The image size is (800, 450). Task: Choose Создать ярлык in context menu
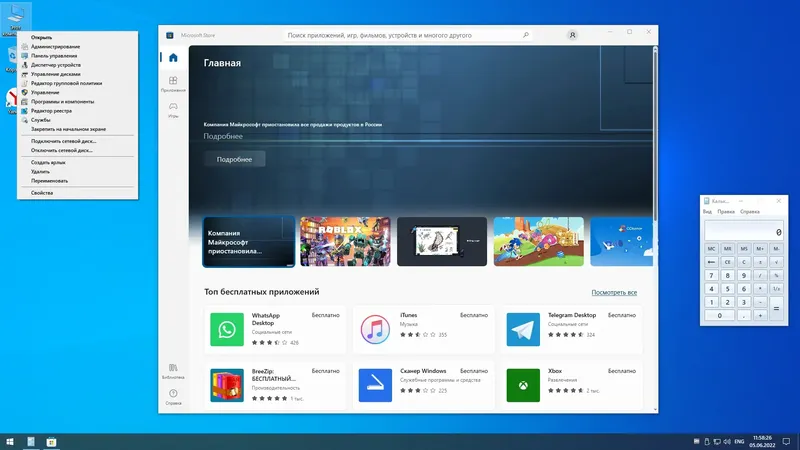pyautogui.click(x=78, y=162)
